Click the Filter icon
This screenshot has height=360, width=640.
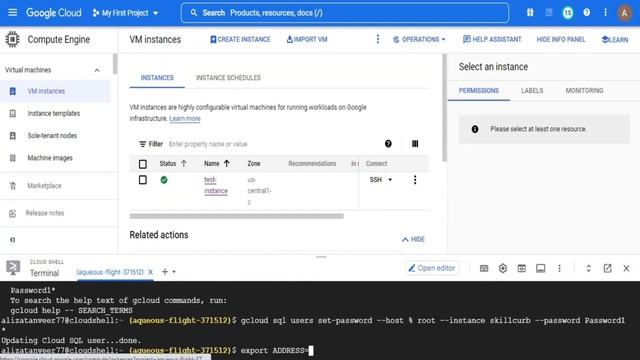point(142,144)
